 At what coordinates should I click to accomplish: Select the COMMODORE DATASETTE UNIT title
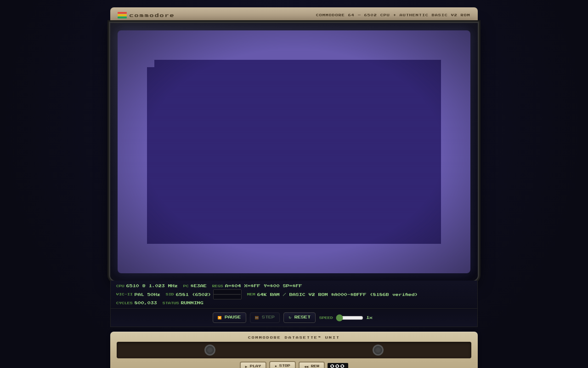pos(294,337)
